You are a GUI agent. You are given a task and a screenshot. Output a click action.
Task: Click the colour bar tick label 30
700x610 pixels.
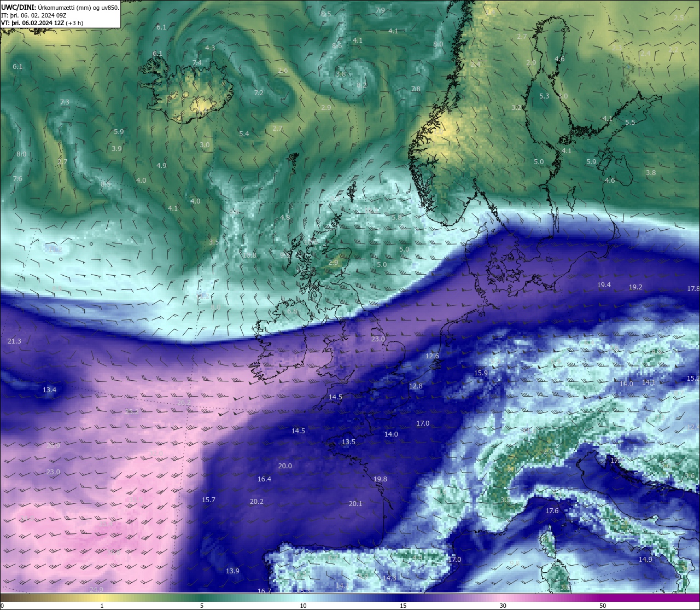503,606
